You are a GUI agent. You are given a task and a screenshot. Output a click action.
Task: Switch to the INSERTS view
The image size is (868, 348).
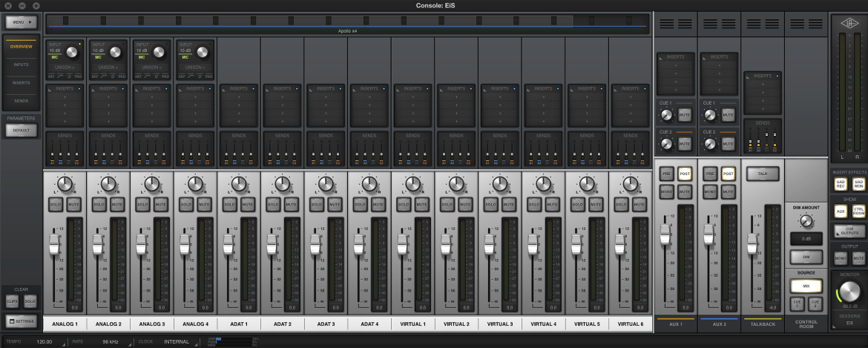[x=21, y=83]
